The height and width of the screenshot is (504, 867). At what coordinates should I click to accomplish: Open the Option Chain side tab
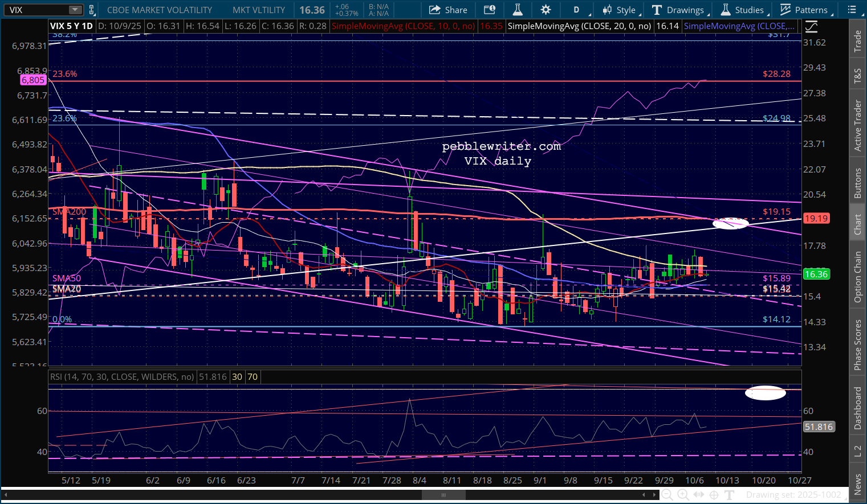[x=857, y=277]
